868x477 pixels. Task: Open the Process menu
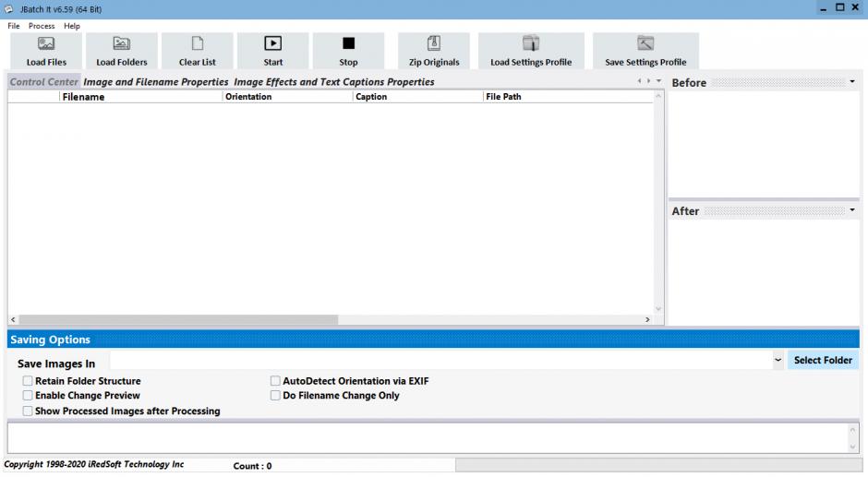point(42,26)
